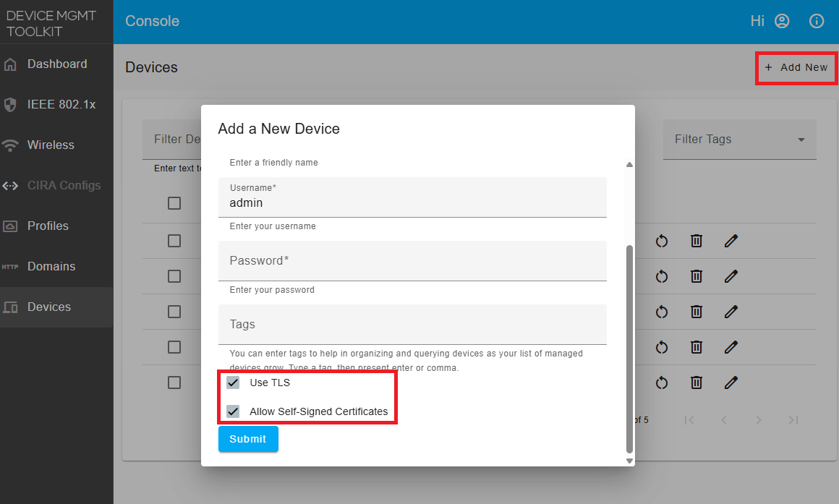Viewport: 839px width, 504px height.
Task: Open Domains via the HTTP icon
Action: pyautogui.click(x=10, y=266)
